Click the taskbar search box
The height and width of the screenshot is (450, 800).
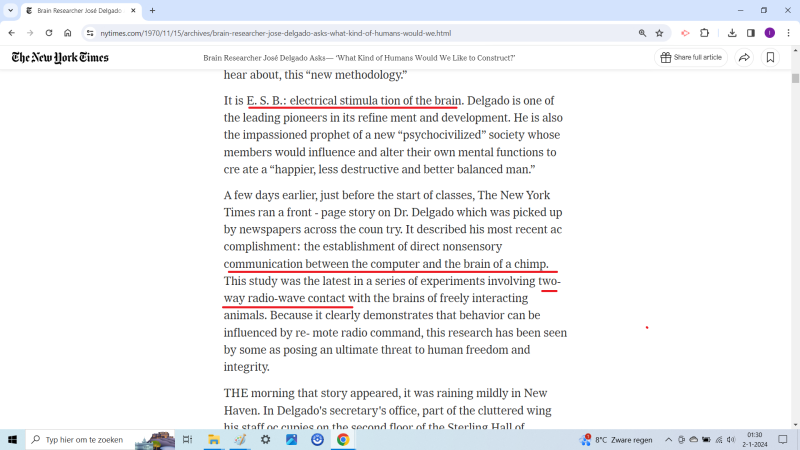pos(100,439)
